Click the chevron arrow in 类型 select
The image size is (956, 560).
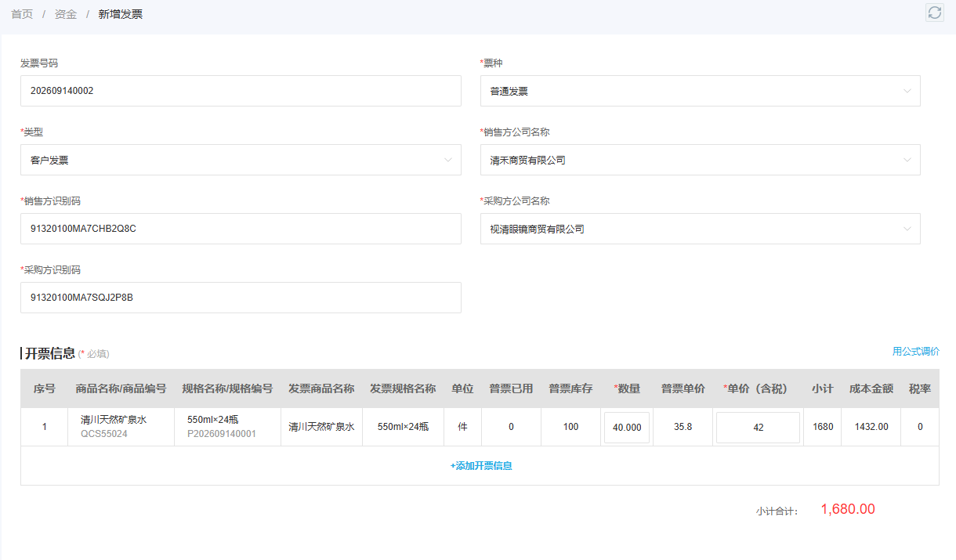coord(448,160)
